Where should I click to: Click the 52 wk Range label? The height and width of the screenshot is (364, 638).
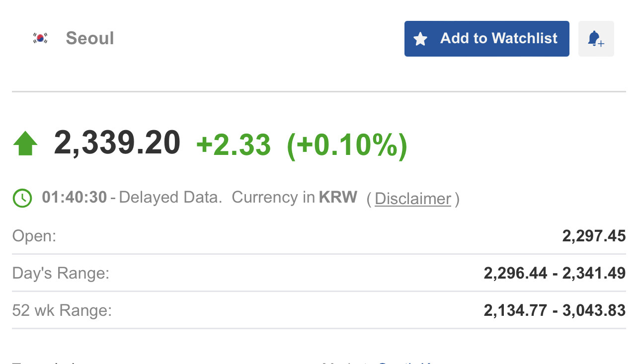pyautogui.click(x=62, y=310)
